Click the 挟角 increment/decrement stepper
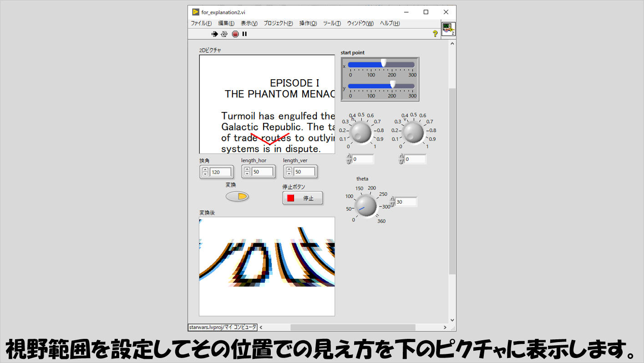Screen dimensions: 644x363 coord(205,172)
